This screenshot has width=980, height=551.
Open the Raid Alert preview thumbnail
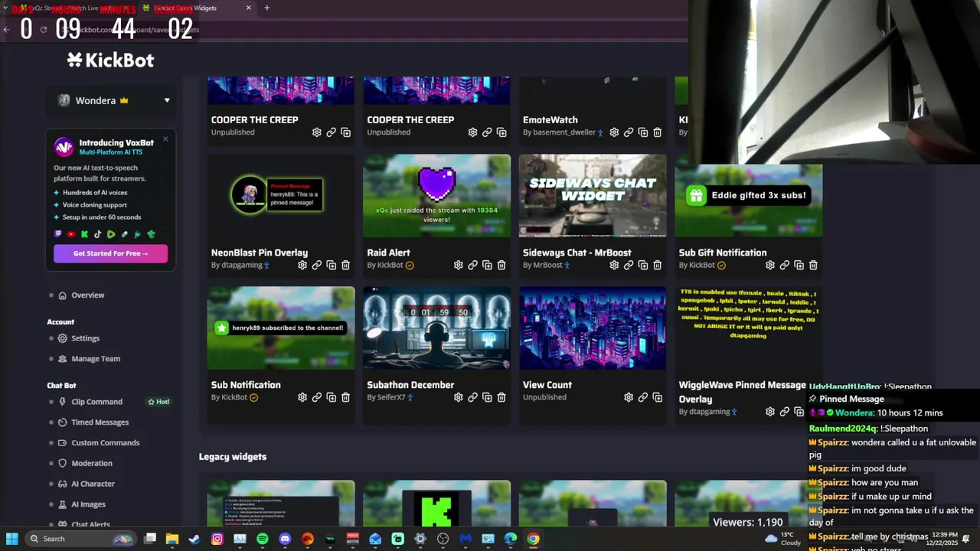click(x=436, y=196)
